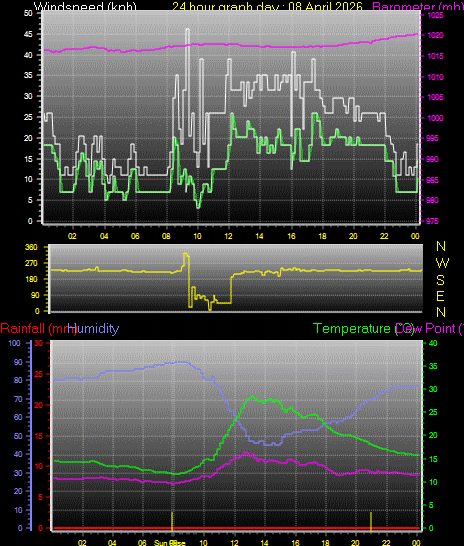Select the 24 hour graph day date heading
Image resolution: width=464 pixels, height=546 pixels.
coord(267,6)
